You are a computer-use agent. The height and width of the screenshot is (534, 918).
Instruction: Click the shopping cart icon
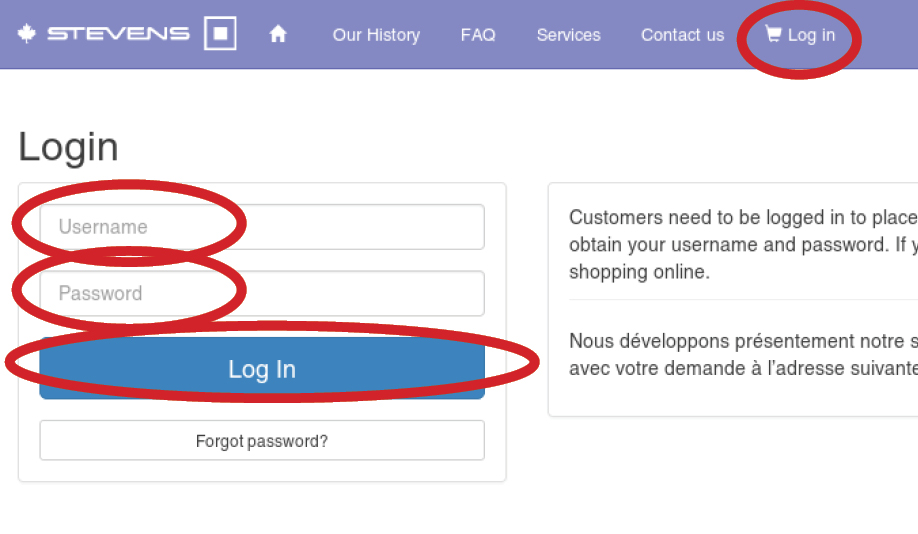click(x=773, y=34)
